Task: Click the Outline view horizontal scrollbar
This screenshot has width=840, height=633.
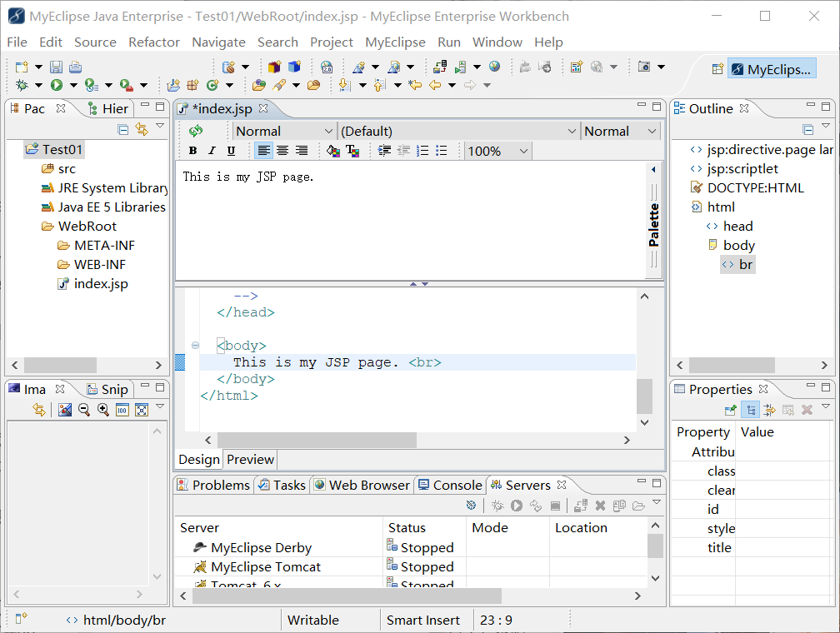Action: point(732,366)
